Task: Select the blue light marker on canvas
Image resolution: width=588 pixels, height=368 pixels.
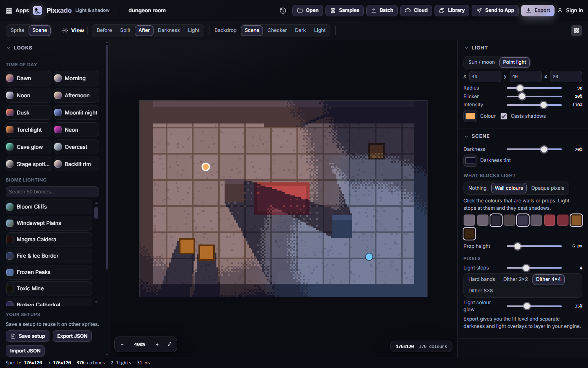Action: 369,257
